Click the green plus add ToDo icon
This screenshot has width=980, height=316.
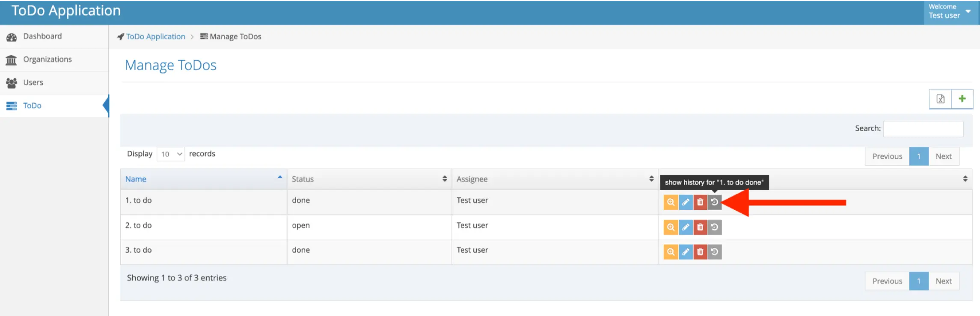point(962,99)
